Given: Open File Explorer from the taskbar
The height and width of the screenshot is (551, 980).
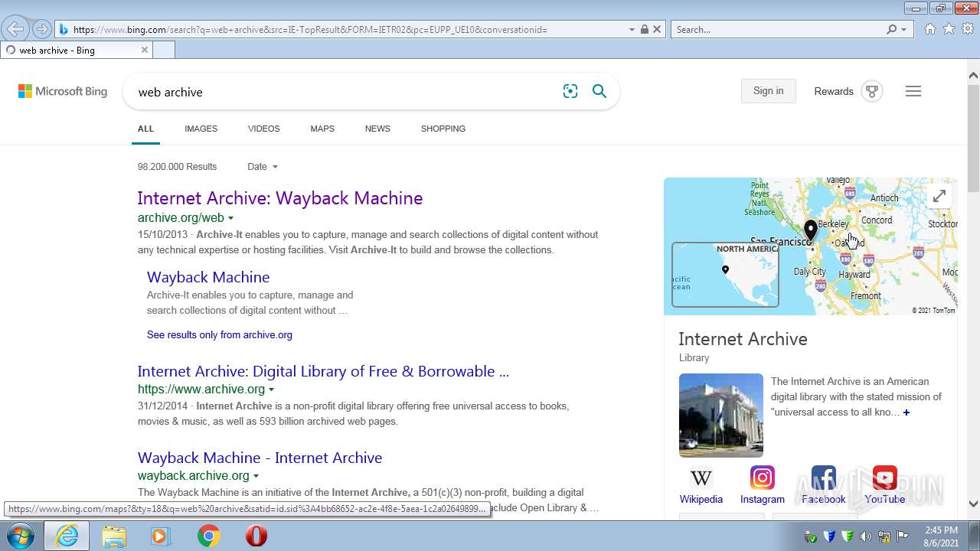Looking at the screenshot, I should (x=114, y=536).
